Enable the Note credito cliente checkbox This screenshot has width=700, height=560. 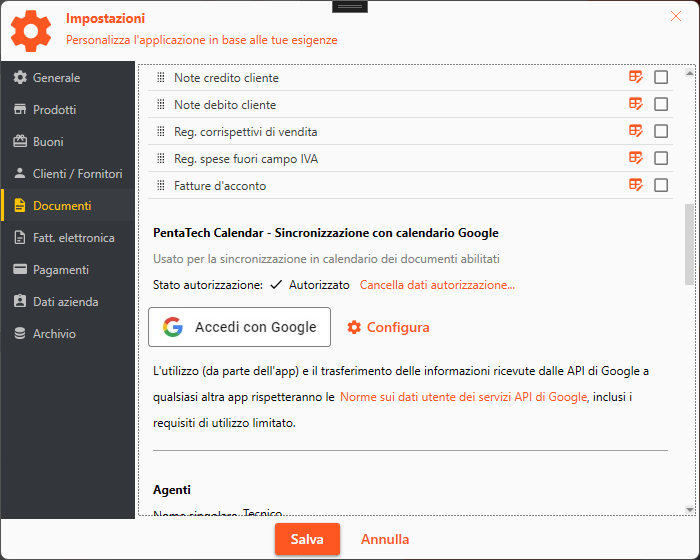click(x=661, y=77)
